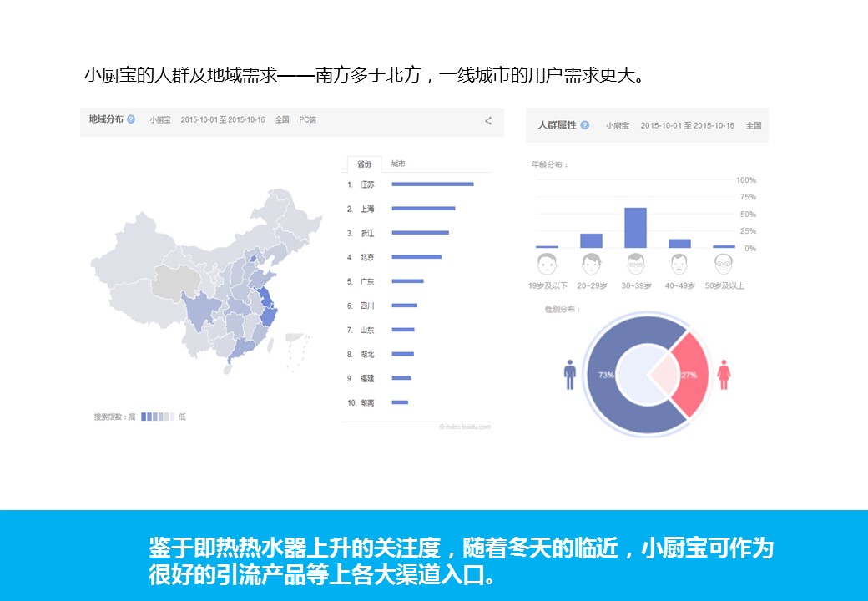Image resolution: width=868 pixels, height=601 pixels.
Task: Click the banner text starting 鉴于即热热水器
Action: (461, 561)
